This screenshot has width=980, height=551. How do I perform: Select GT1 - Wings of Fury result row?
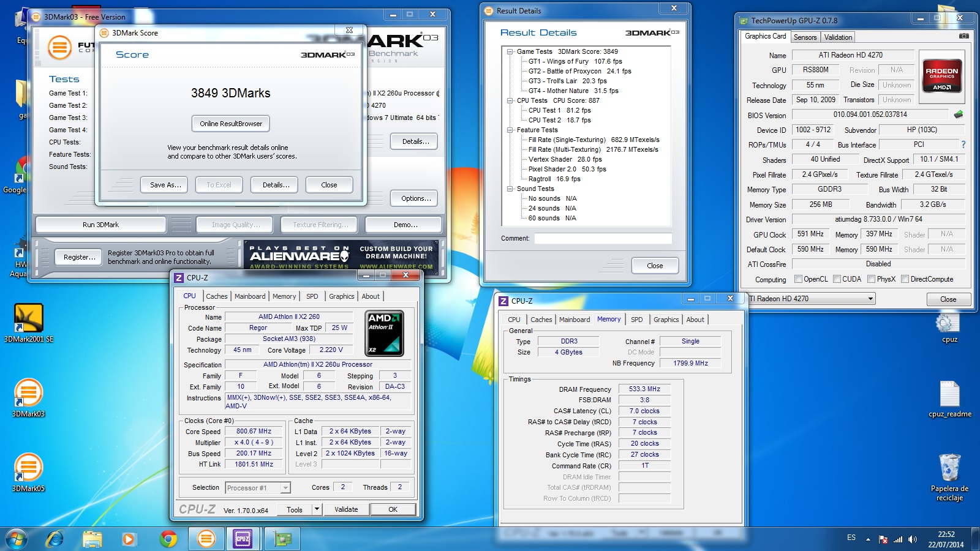[x=575, y=61]
